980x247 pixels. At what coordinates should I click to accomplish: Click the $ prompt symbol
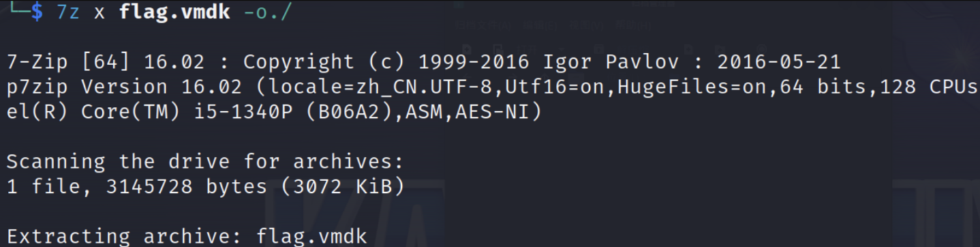tap(37, 12)
